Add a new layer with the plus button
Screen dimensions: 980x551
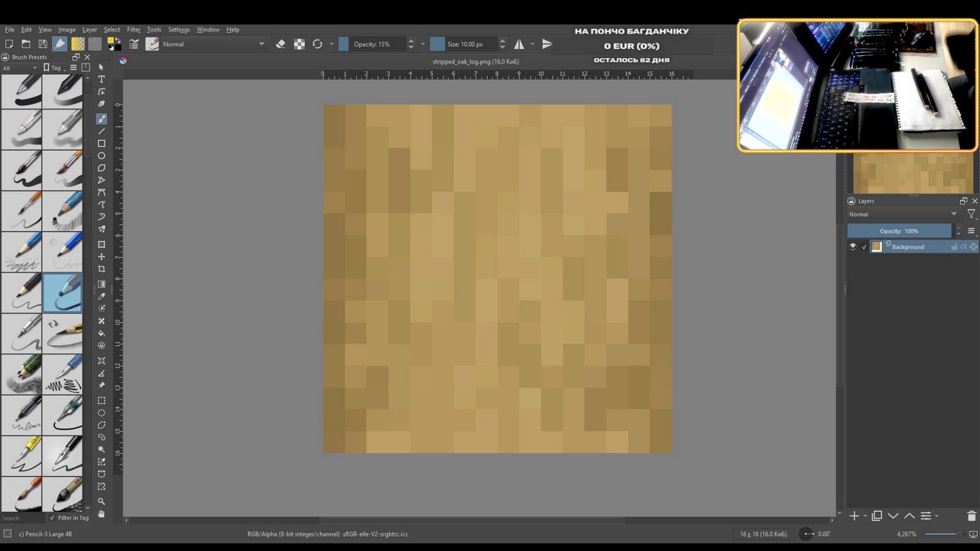[854, 516]
